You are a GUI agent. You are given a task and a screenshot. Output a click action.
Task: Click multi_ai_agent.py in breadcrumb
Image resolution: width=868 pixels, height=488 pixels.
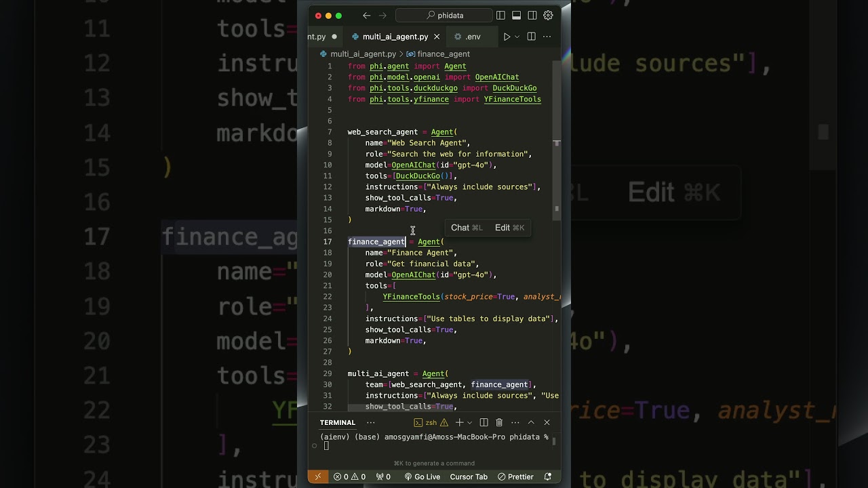(363, 54)
